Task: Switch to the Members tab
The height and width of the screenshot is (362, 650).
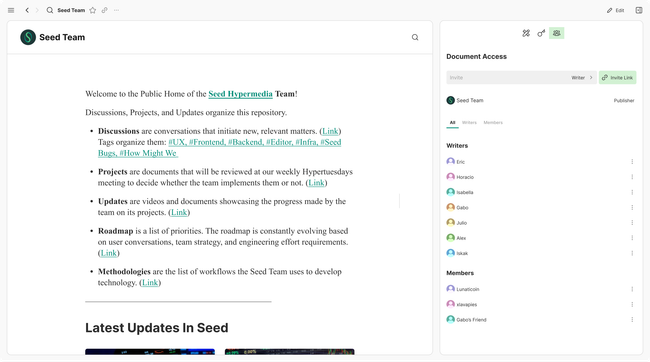Action: click(x=493, y=123)
